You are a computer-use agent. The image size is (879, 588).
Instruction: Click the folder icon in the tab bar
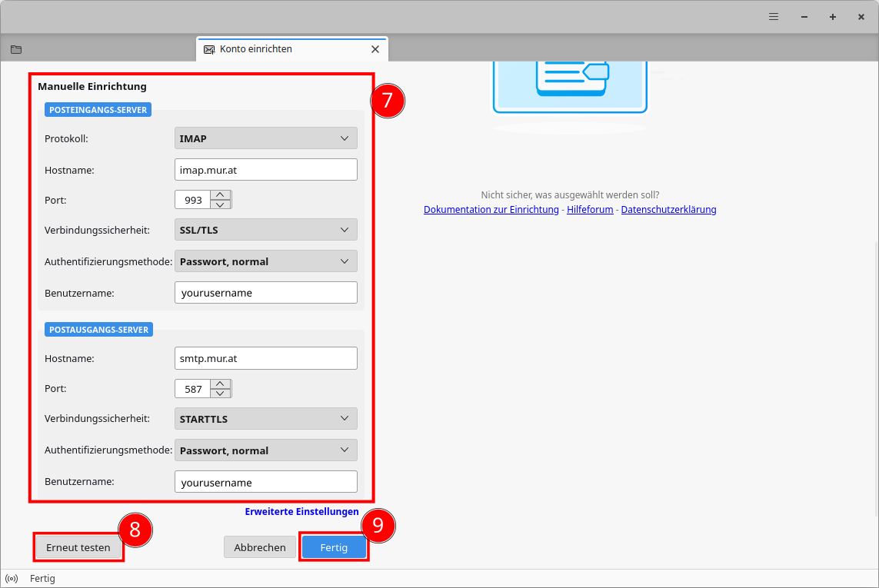pos(16,49)
